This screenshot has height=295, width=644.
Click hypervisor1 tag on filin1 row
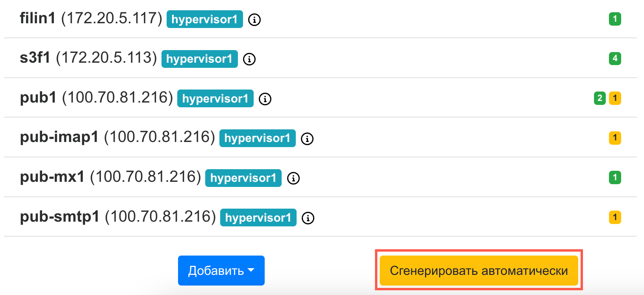click(x=204, y=19)
